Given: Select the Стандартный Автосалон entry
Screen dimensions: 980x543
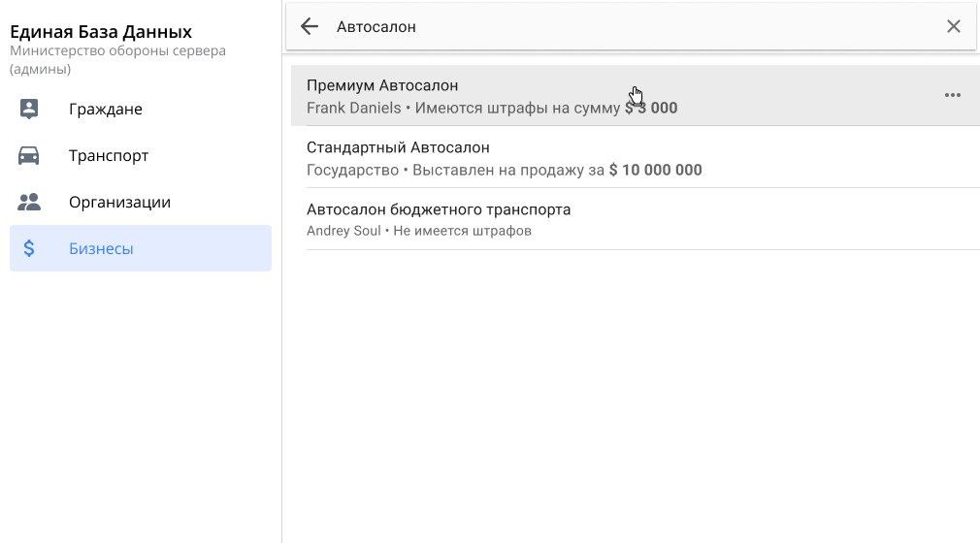Looking at the screenshot, I should click(398, 147).
